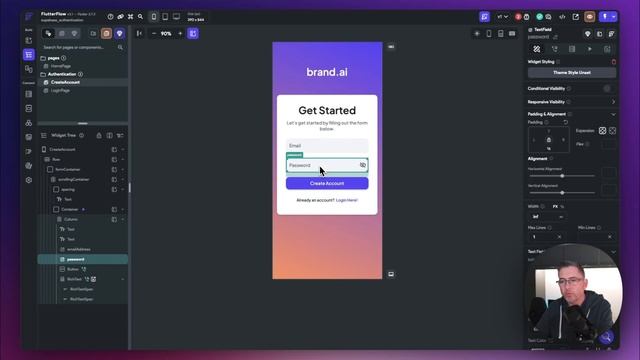Toggle the Conditional Visibility switch

coord(608,89)
